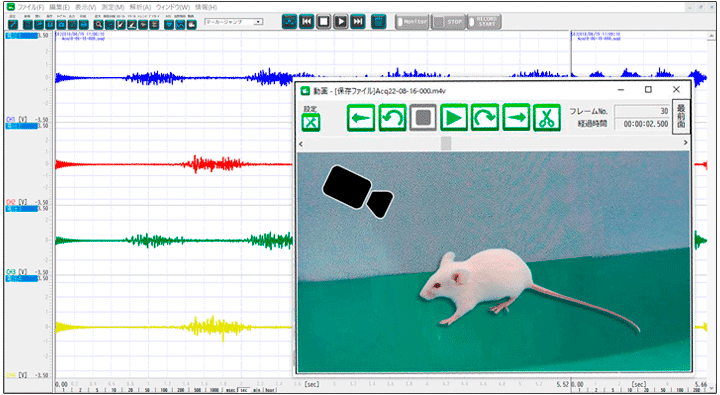This screenshot has width=720, height=395.
Task: Click the scissors cut icon in video window
Action: pos(546,118)
